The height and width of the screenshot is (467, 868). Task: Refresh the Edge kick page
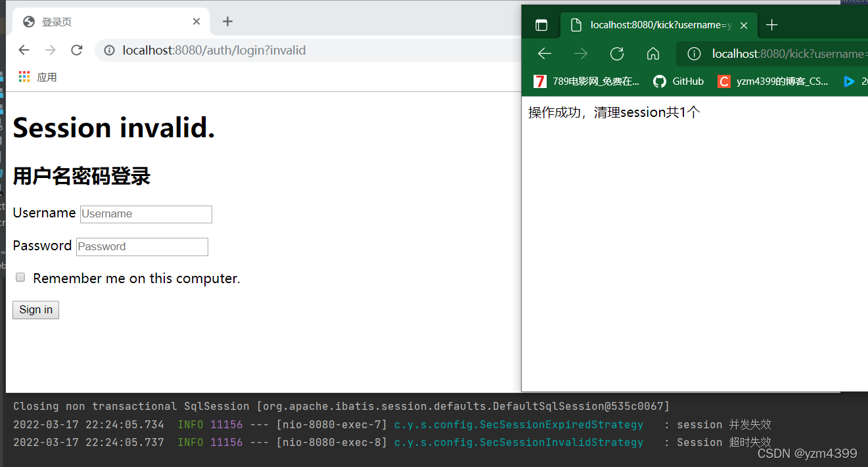616,54
